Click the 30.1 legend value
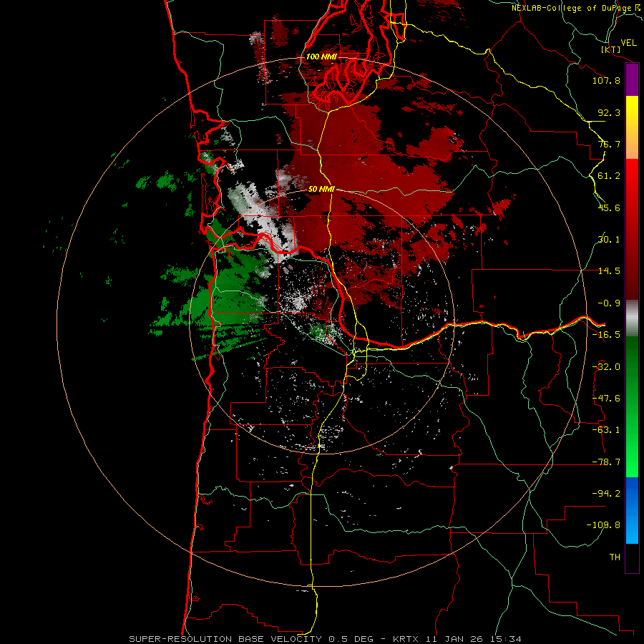Image resolution: width=644 pixels, height=644 pixels. coord(609,240)
